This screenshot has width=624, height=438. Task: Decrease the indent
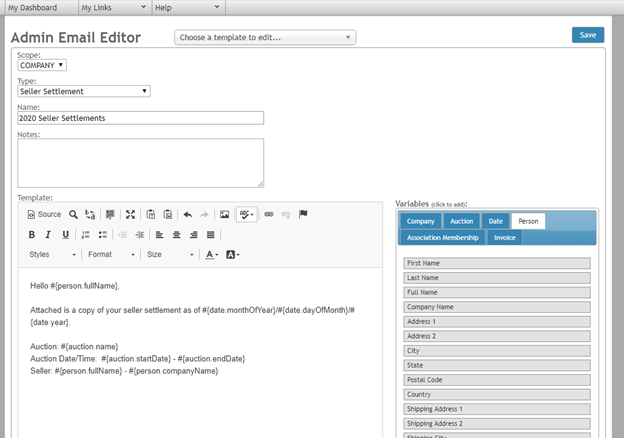click(x=123, y=235)
